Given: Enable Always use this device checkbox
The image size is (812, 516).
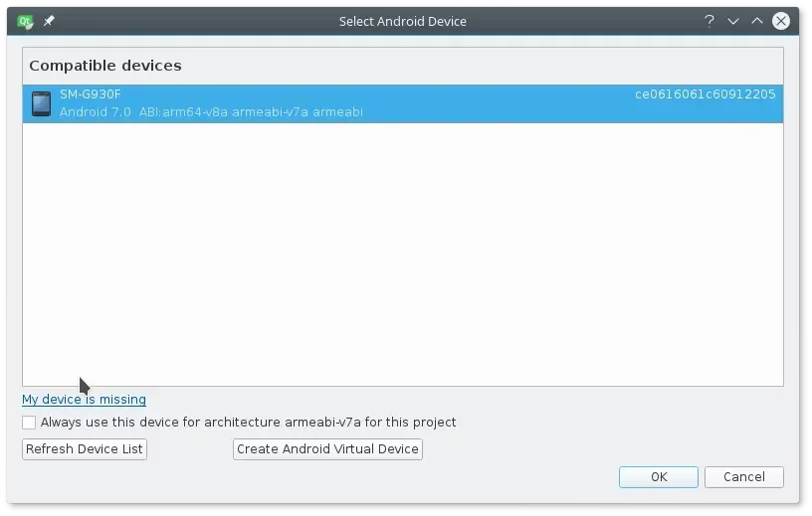Looking at the screenshot, I should pyautogui.click(x=29, y=423).
